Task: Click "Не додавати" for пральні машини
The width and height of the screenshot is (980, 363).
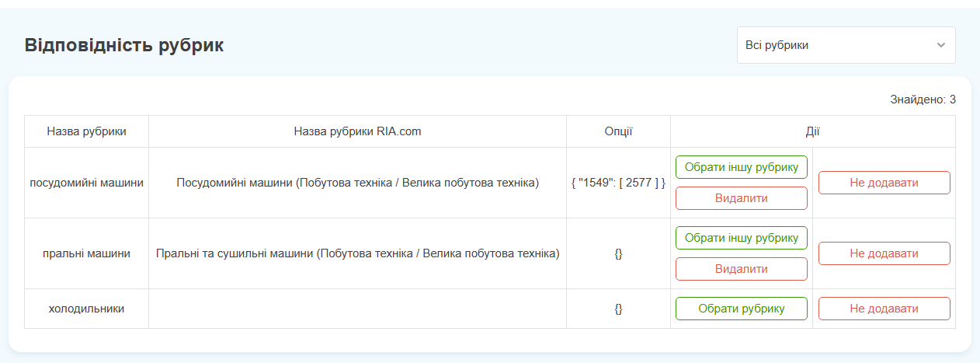Action: 884,253
